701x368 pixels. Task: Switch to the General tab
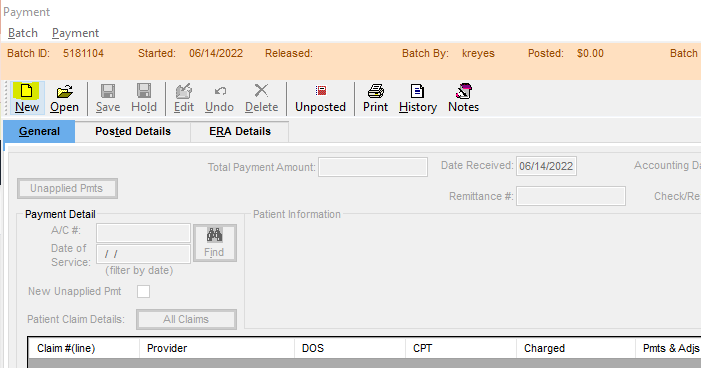pos(39,131)
